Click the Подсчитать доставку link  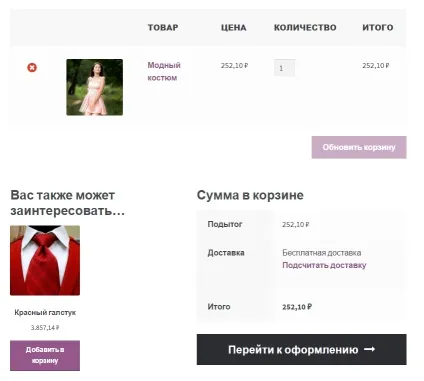coord(324,265)
